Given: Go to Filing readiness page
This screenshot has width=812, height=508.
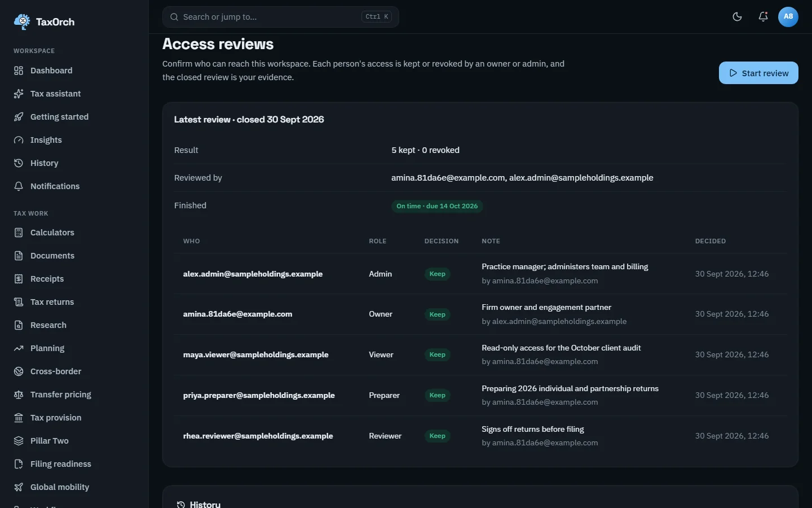Looking at the screenshot, I should [x=74, y=464].
